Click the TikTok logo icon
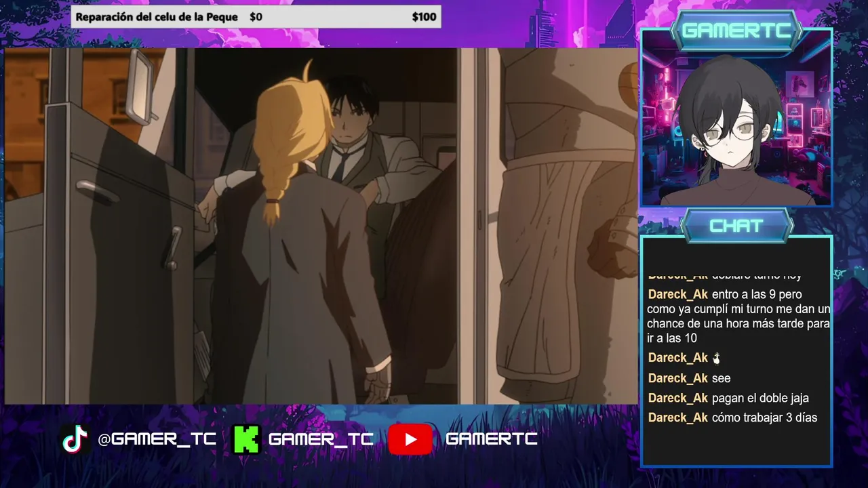Image resolution: width=868 pixels, height=488 pixels. [77, 439]
